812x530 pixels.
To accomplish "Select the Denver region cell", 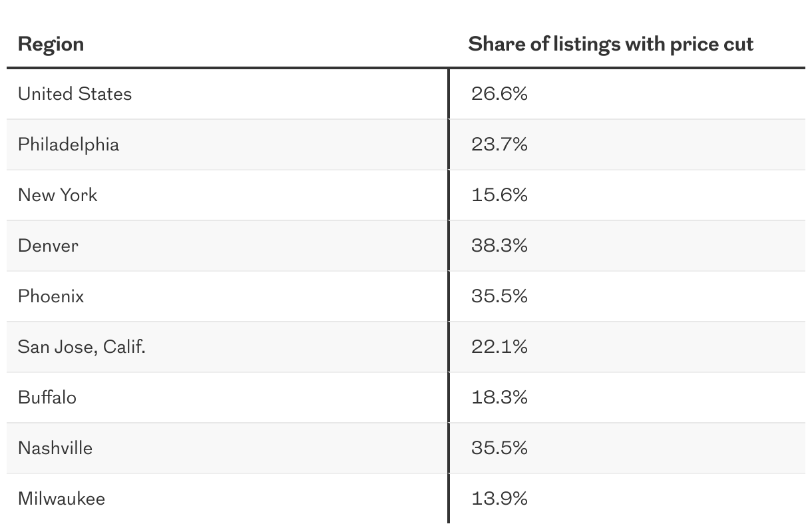I will pos(48,246).
